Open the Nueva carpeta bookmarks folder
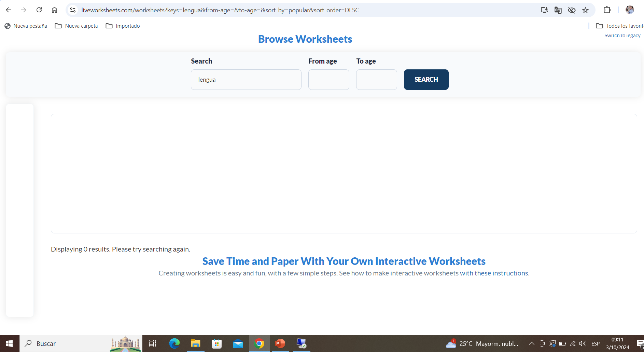Viewport: 644px width, 352px height. [76, 26]
